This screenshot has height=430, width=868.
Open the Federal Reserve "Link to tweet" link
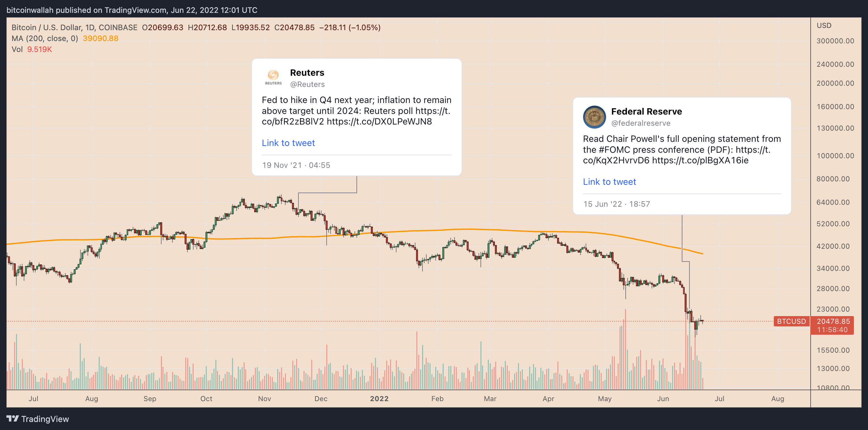(x=609, y=182)
